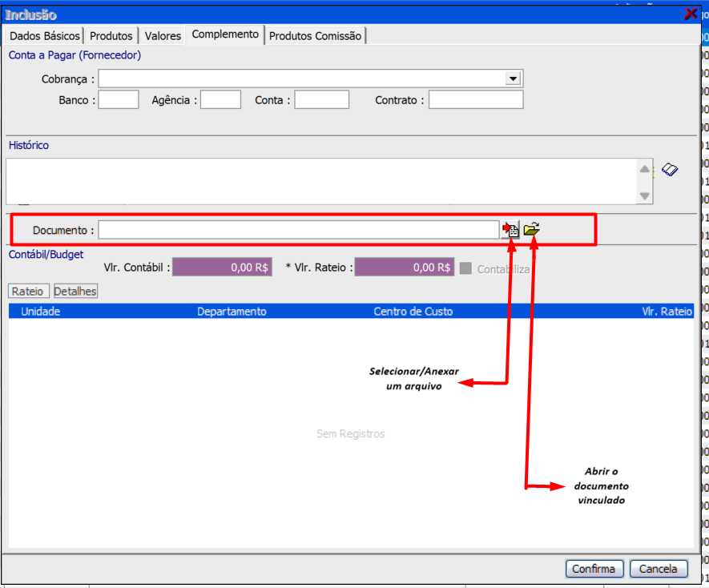This screenshot has height=588, width=709.
Task: Select the purple Vlr. Contábil value field
Action: (x=222, y=268)
